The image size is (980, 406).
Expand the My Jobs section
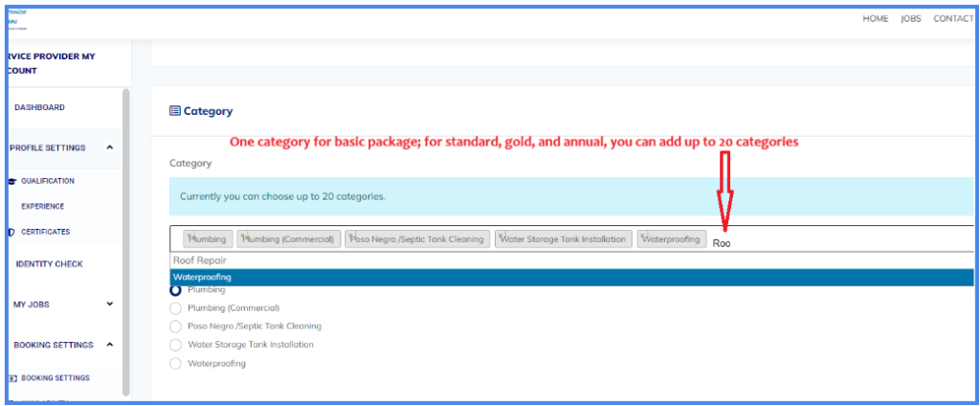coord(110,304)
